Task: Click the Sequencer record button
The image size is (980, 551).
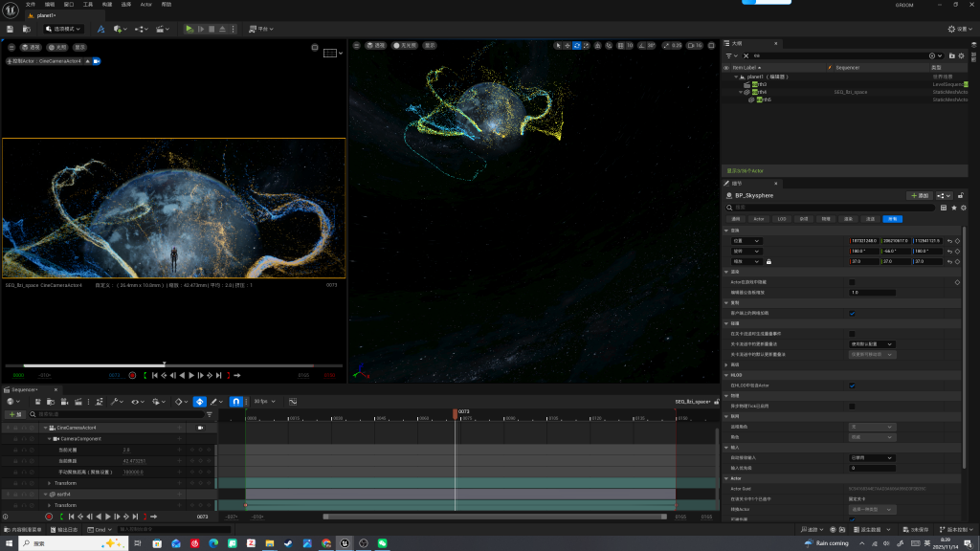Action: [49, 517]
